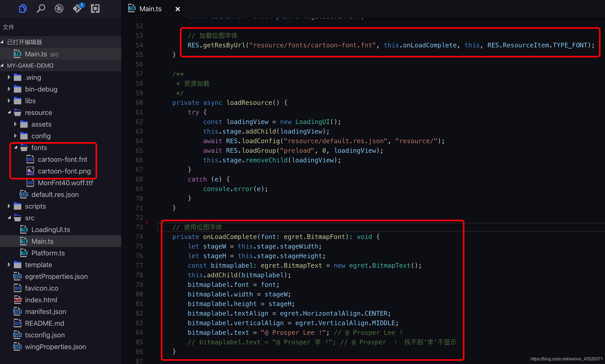Click the cartoon-font.png file icon
Viewport: 605px width, 364px height.
tap(30, 171)
